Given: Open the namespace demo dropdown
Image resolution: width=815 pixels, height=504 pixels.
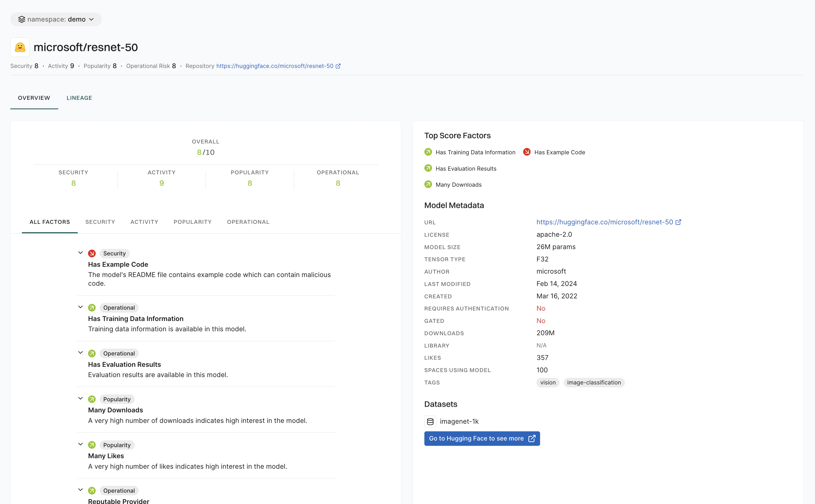Looking at the screenshot, I should pos(56,19).
